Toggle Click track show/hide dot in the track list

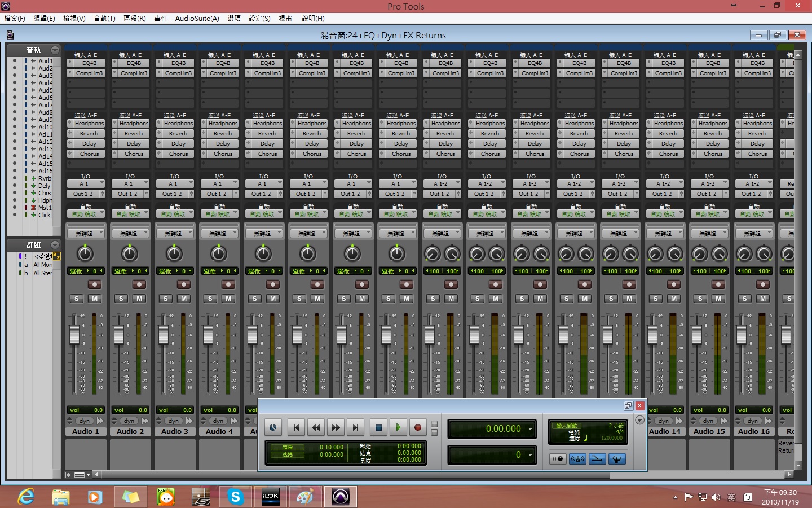(x=15, y=215)
